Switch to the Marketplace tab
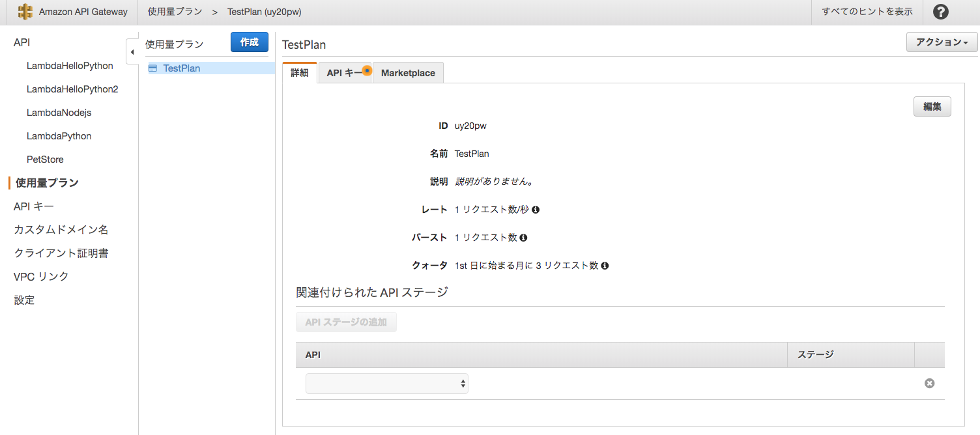This screenshot has width=980, height=435. tap(407, 73)
